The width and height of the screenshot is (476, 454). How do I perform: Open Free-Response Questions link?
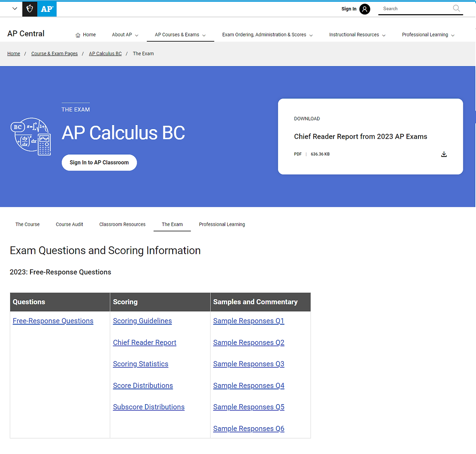click(53, 321)
